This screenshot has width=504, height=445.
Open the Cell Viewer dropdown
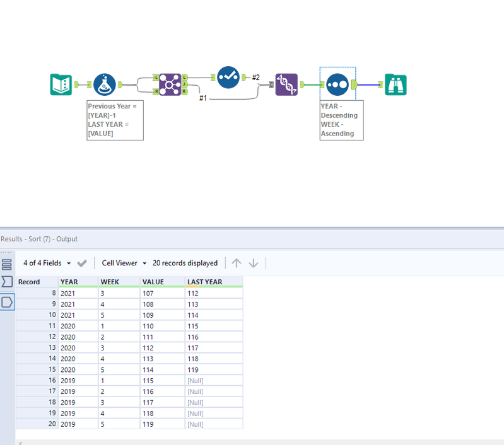tap(124, 263)
